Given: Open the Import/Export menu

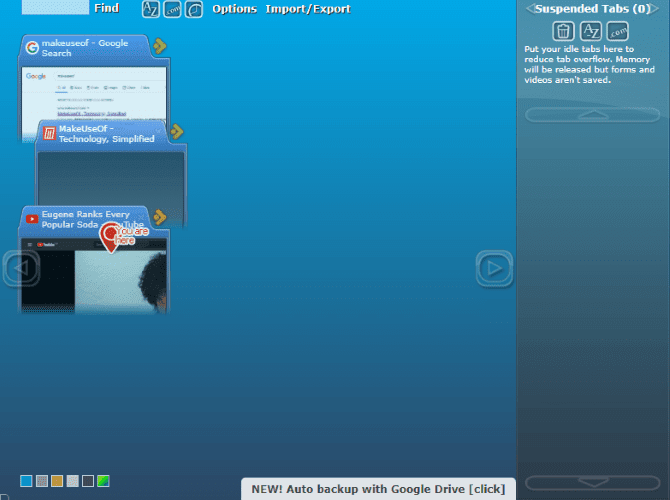Looking at the screenshot, I should [308, 9].
